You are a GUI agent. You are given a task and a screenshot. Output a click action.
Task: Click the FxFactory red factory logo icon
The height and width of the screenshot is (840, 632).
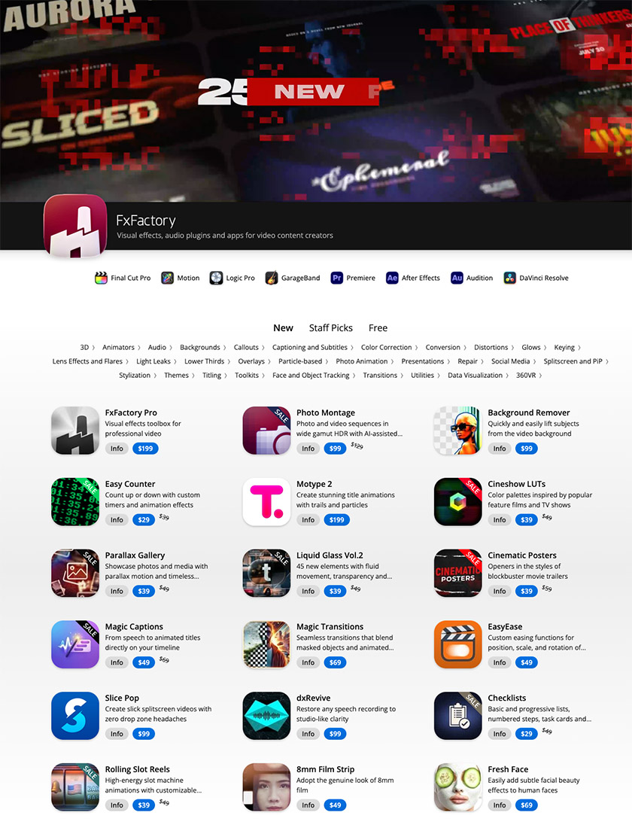tap(75, 226)
